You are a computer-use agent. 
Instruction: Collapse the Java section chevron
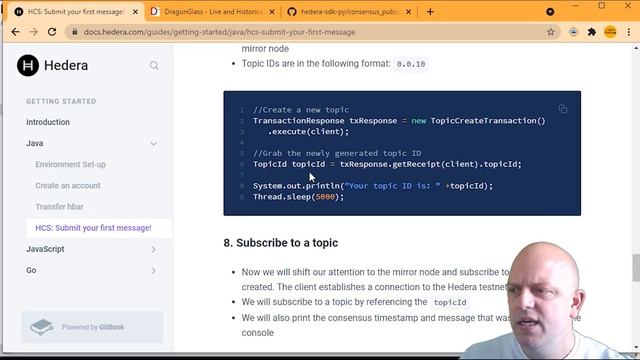(153, 144)
